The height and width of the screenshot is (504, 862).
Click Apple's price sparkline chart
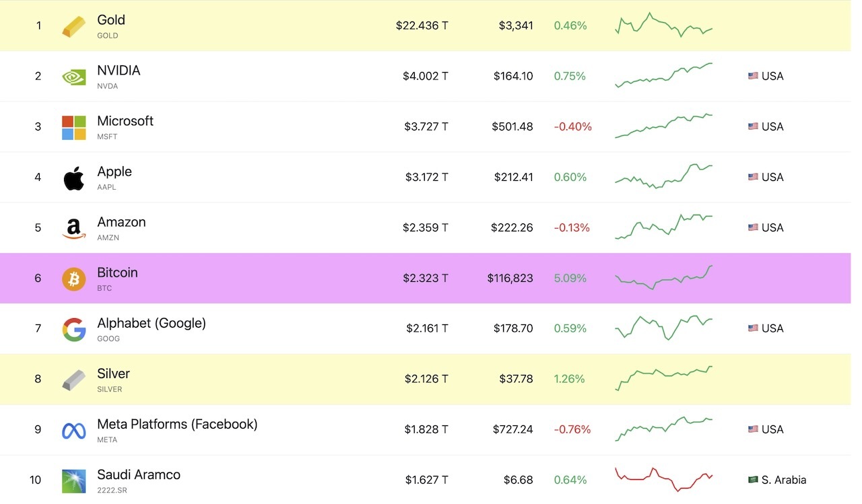tap(663, 176)
